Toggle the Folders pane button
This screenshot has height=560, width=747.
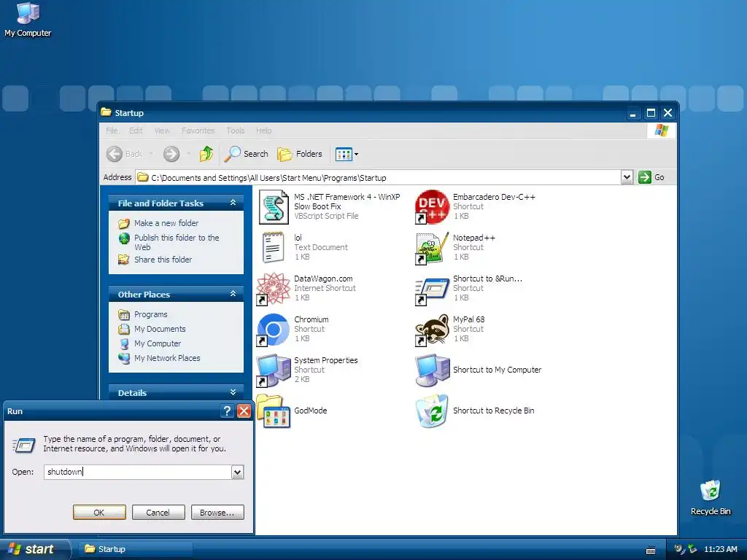pos(300,154)
